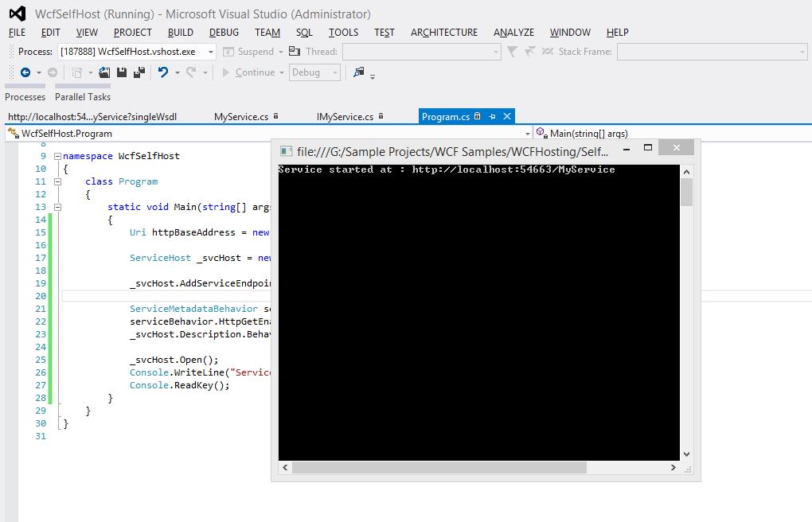Click the Open File folder icon

[104, 72]
